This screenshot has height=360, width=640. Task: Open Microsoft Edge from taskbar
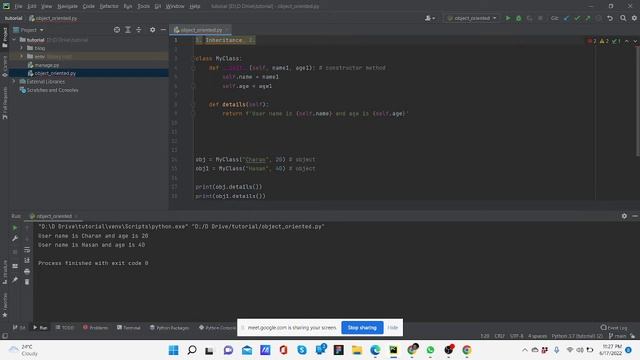tap(375, 350)
